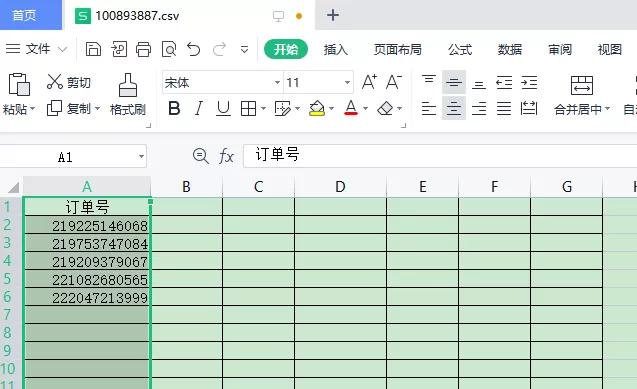Click the Merge and Center icon

point(582,85)
